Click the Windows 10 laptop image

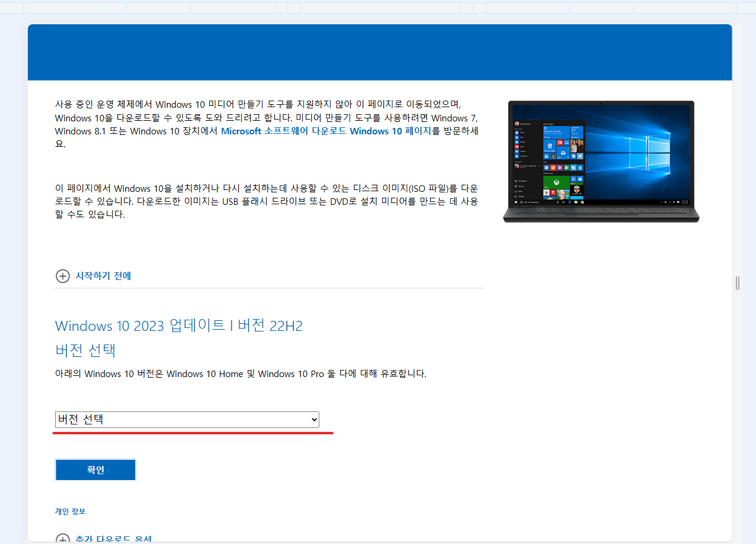click(x=601, y=162)
